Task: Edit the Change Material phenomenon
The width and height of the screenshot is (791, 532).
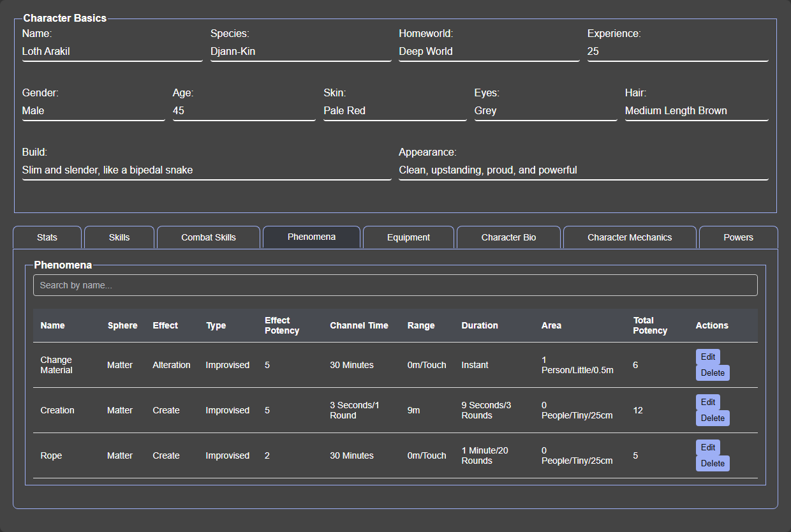Action: (x=708, y=357)
